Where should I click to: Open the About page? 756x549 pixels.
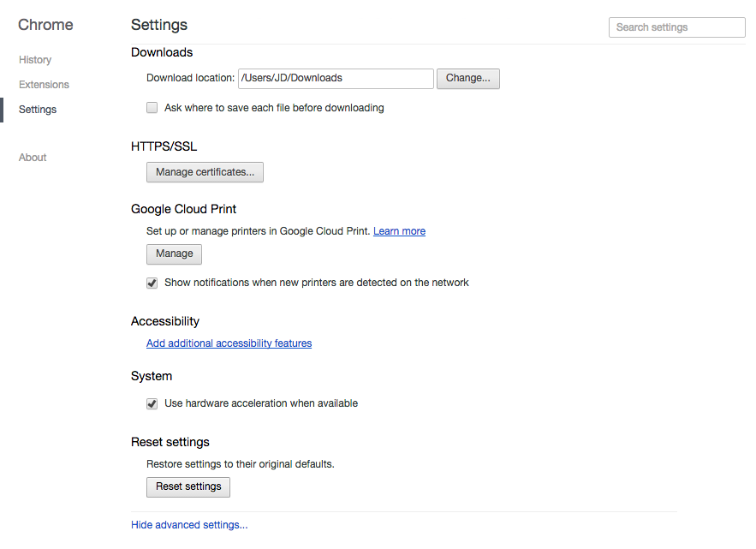33,158
